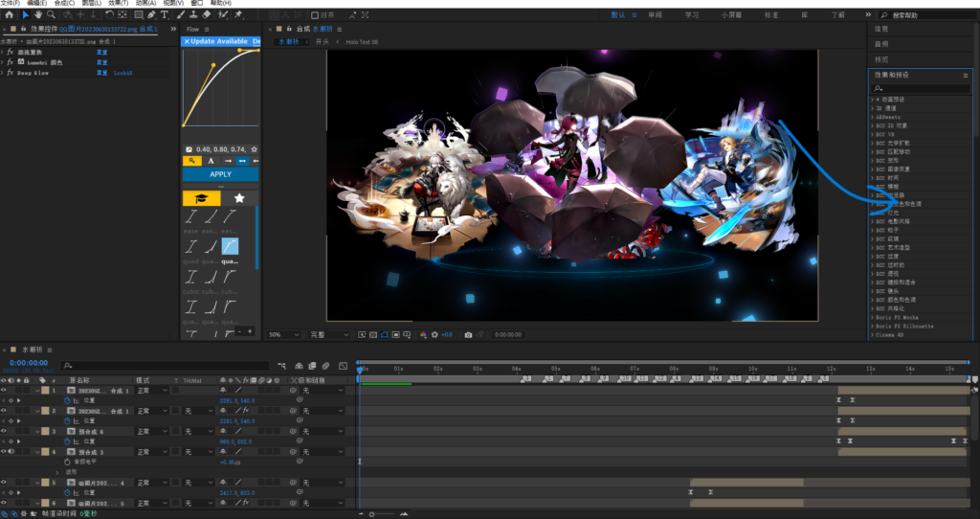980x519 pixels.
Task: Select the Puppet Pin tool
Action: click(238, 15)
